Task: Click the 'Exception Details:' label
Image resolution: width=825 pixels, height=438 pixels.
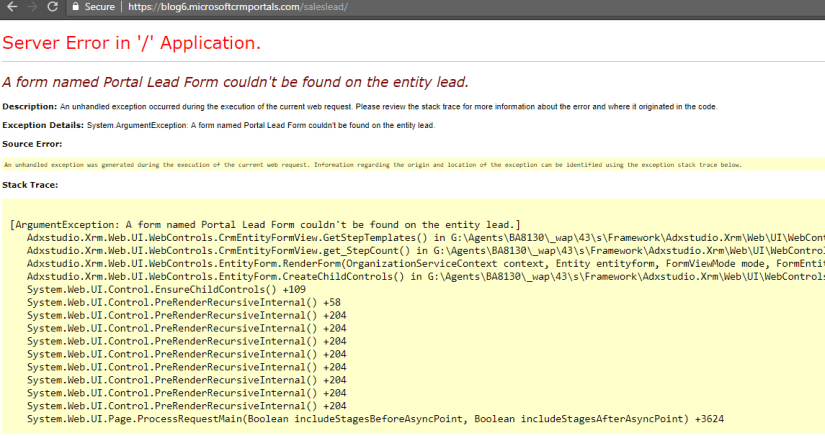Action: (43, 125)
